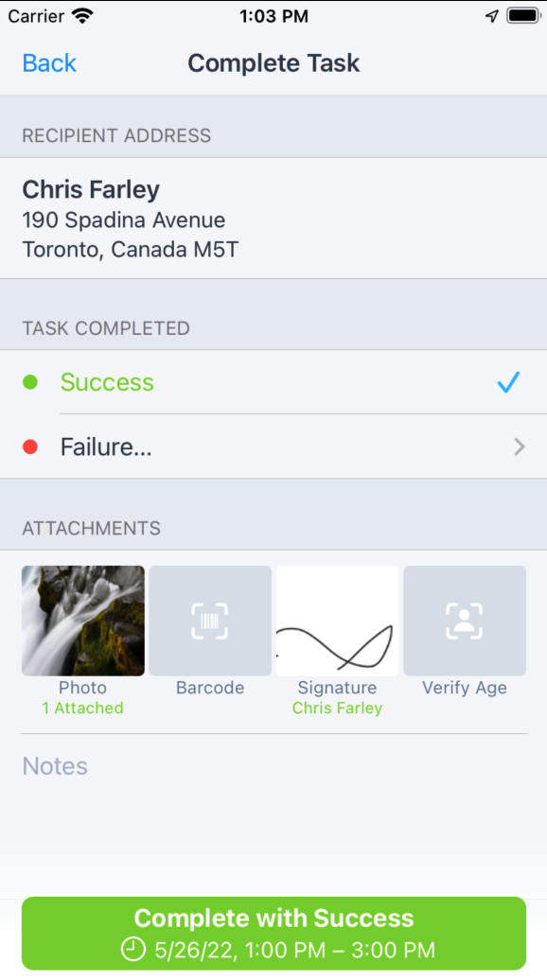Open the Signature drawing thumbnail

[x=338, y=621]
